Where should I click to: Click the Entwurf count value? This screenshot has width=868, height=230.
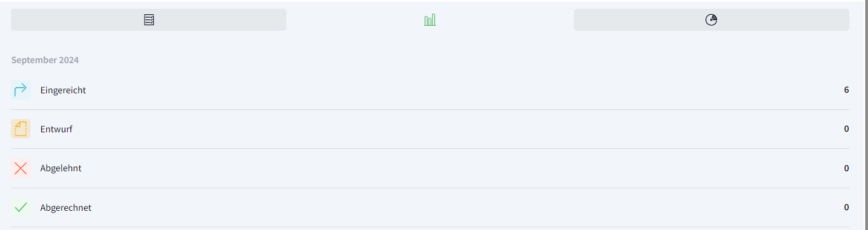tap(847, 129)
